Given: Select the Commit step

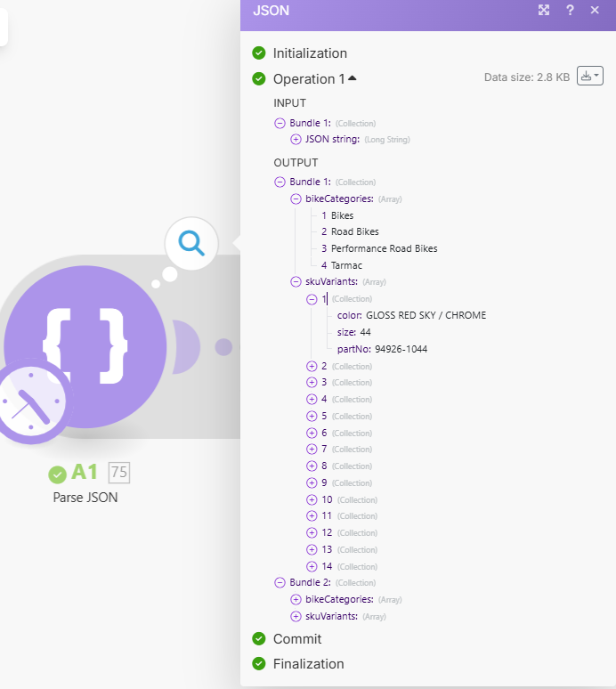Looking at the screenshot, I should click(x=297, y=639).
